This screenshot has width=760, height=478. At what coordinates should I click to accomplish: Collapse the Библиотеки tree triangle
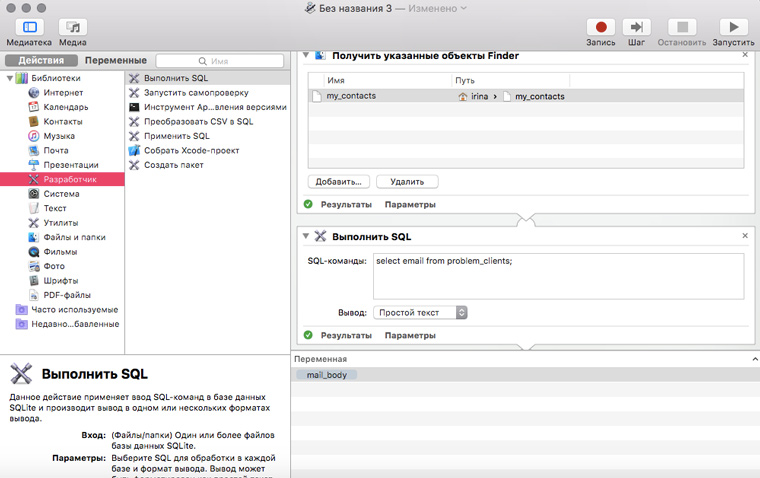(x=9, y=78)
